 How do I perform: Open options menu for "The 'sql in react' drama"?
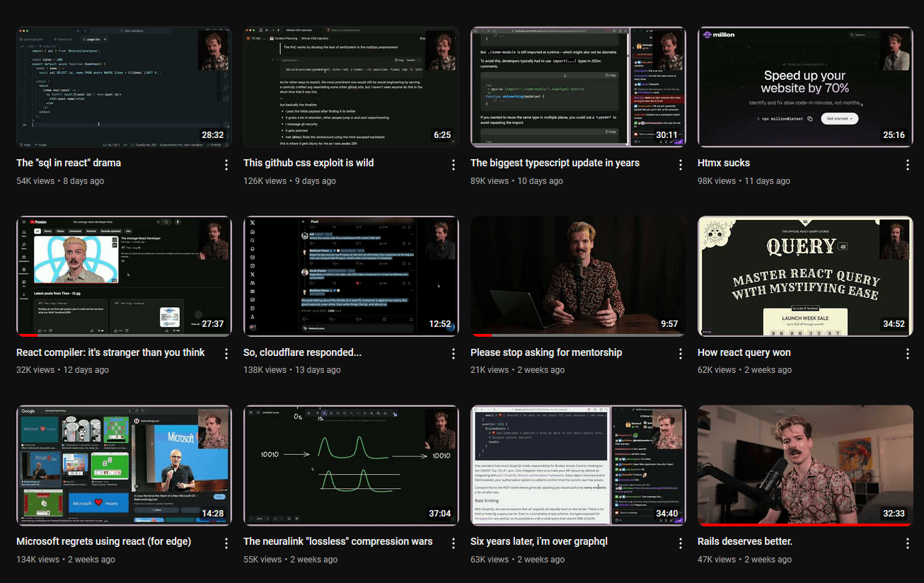tap(226, 164)
